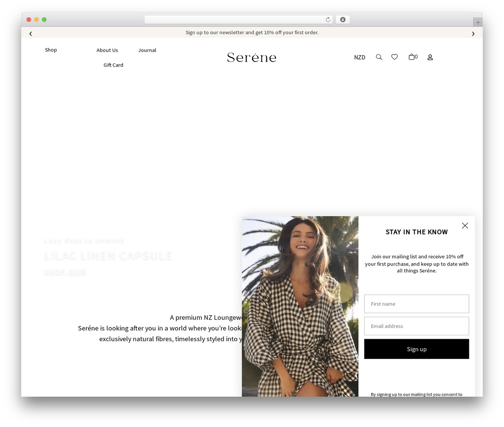Focus the First name field

pos(417,304)
